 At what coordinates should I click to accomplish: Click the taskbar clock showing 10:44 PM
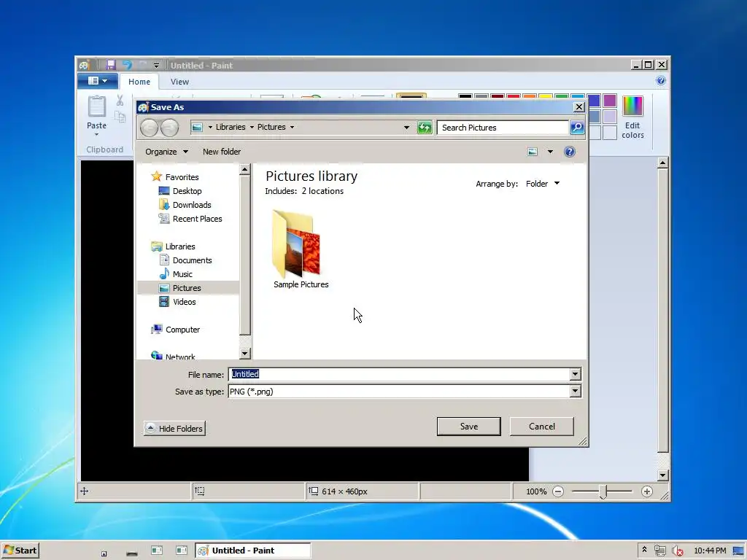[710, 551]
